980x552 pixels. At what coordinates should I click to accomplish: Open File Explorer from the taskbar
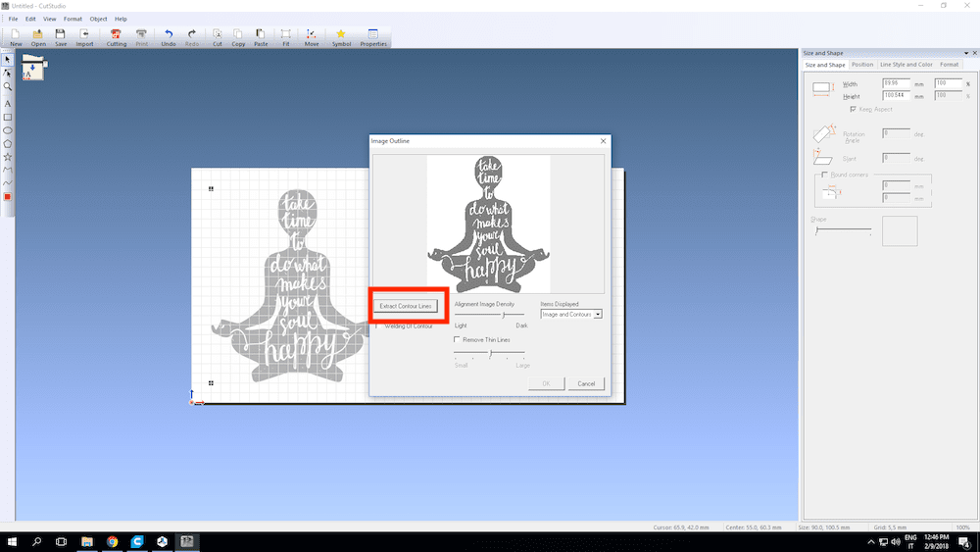(x=87, y=541)
